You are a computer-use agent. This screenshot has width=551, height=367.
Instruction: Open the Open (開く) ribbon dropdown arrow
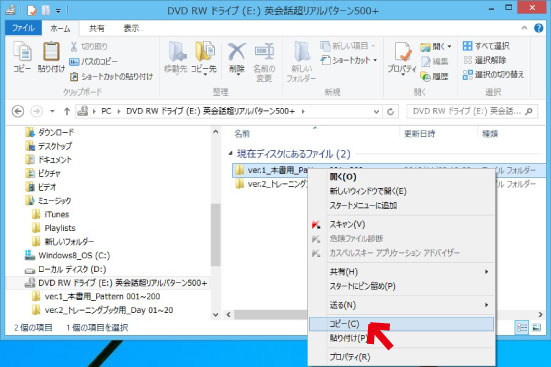click(449, 46)
